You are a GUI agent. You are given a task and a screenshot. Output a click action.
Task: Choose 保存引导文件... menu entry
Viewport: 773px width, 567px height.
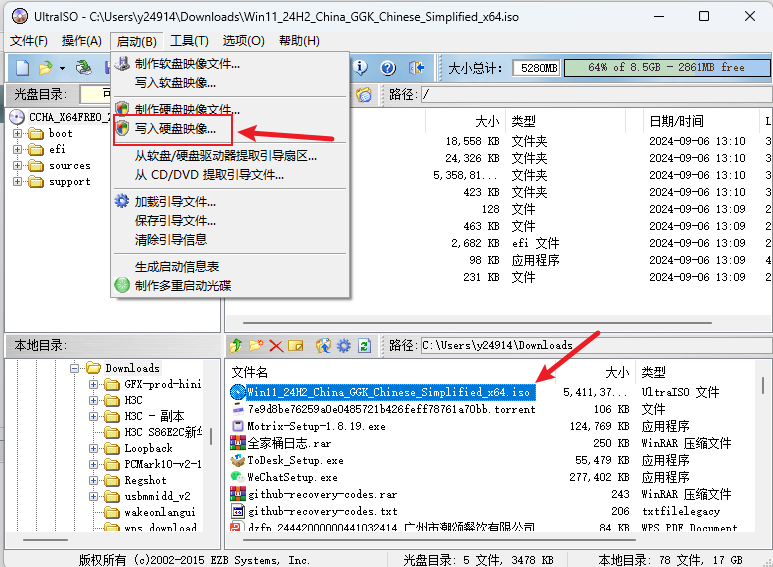[x=230, y=220]
